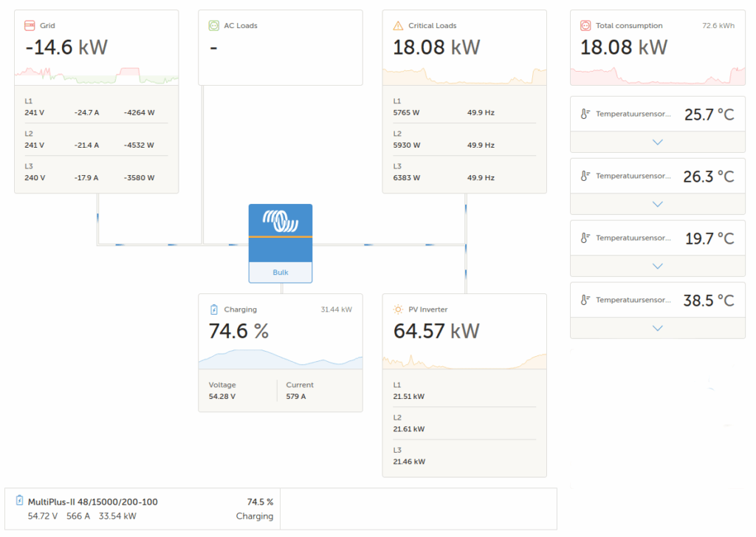Expand the 26.3 °C temperature sensor
This screenshot has height=537, width=756.
(x=658, y=204)
